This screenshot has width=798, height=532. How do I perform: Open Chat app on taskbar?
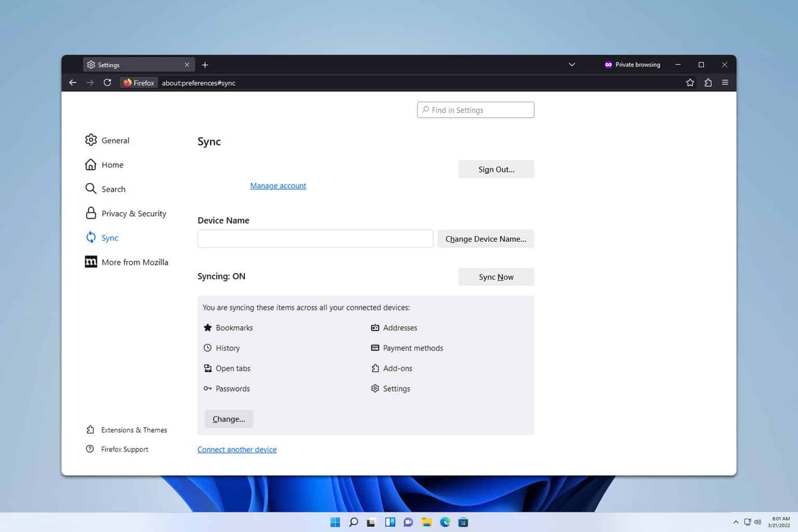point(408,522)
